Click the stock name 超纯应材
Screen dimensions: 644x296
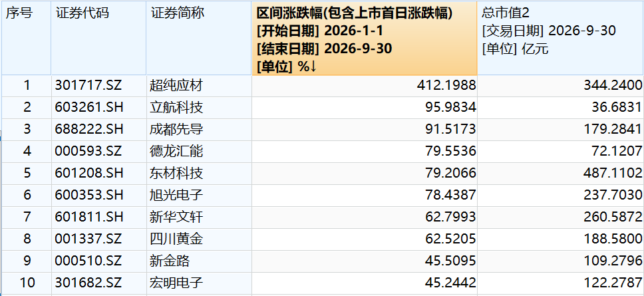click(176, 86)
